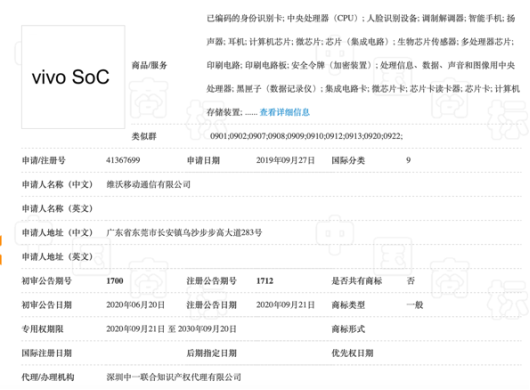Click the 商标类型 label
The image size is (530, 390).
pyautogui.click(x=348, y=305)
